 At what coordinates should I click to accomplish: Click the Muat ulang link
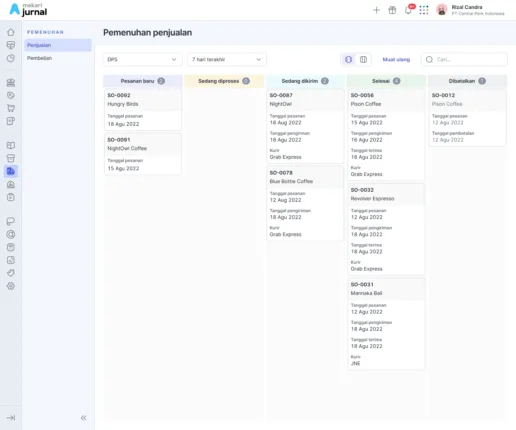(x=396, y=59)
